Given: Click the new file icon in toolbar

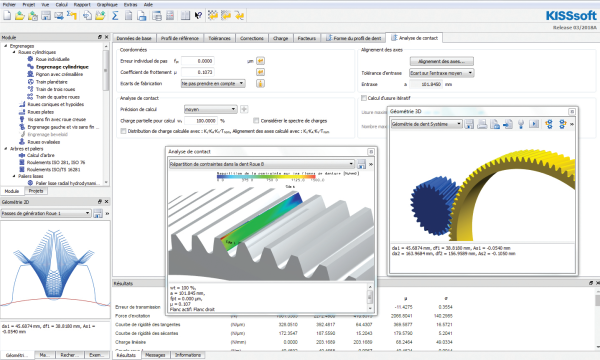Looking at the screenshot, I should 7,16.
